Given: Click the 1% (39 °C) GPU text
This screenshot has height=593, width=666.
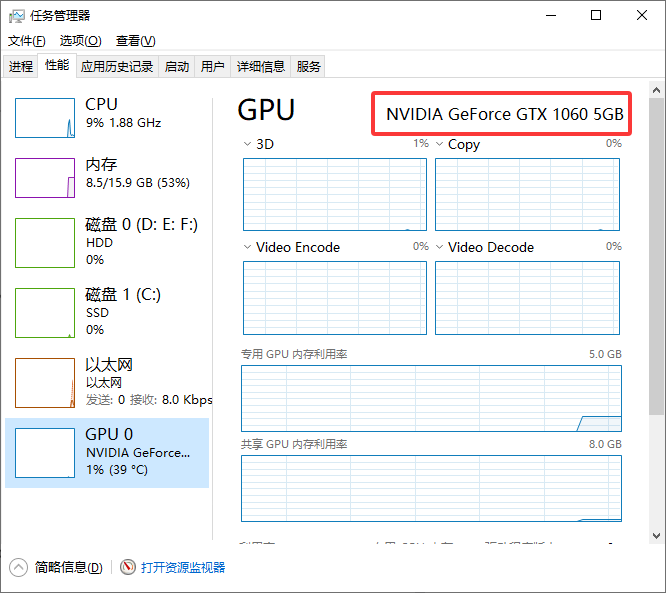Looking at the screenshot, I should (x=117, y=470).
